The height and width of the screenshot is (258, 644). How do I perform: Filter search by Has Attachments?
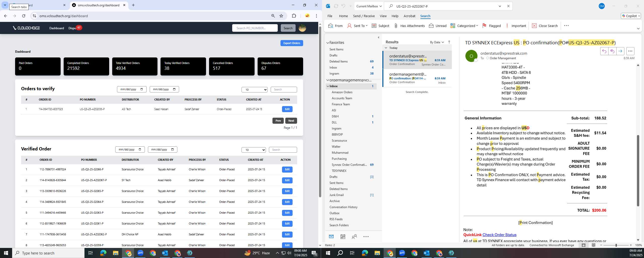point(409,26)
